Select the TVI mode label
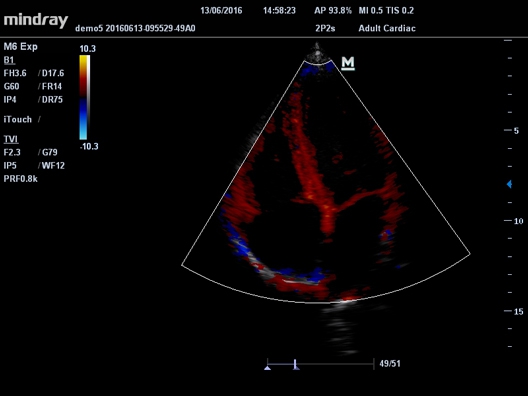Image resolution: width=528 pixels, height=396 pixels. 11,139
